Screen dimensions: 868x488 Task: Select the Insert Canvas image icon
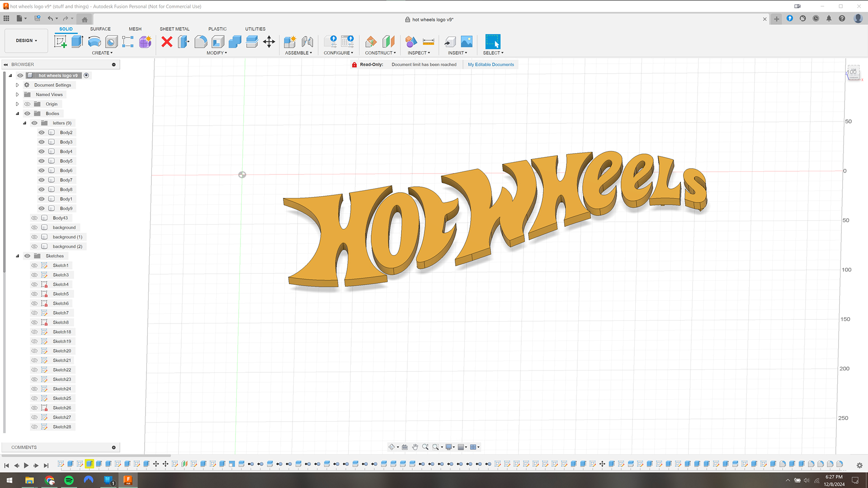click(x=467, y=42)
